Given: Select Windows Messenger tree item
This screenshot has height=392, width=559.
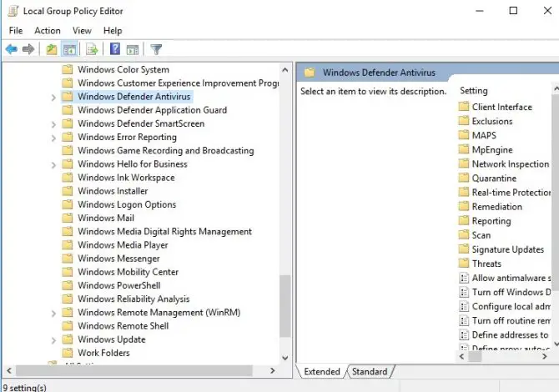Looking at the screenshot, I should pyautogui.click(x=118, y=259).
